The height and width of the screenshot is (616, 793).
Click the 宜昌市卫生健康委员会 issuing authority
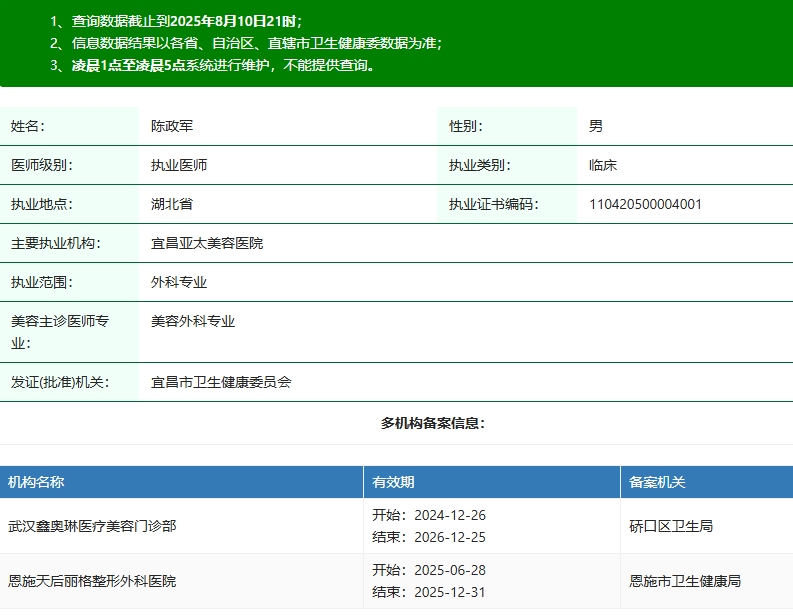pyautogui.click(x=221, y=382)
